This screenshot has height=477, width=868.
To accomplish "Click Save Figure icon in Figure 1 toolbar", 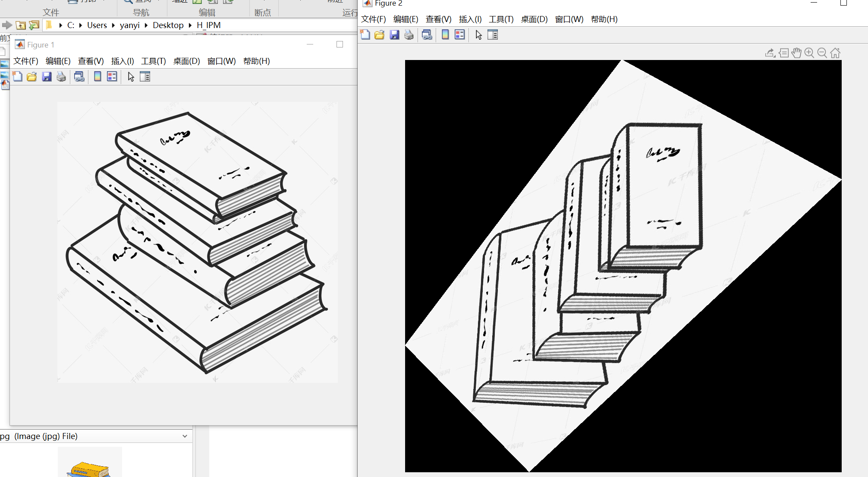I will 47,77.
